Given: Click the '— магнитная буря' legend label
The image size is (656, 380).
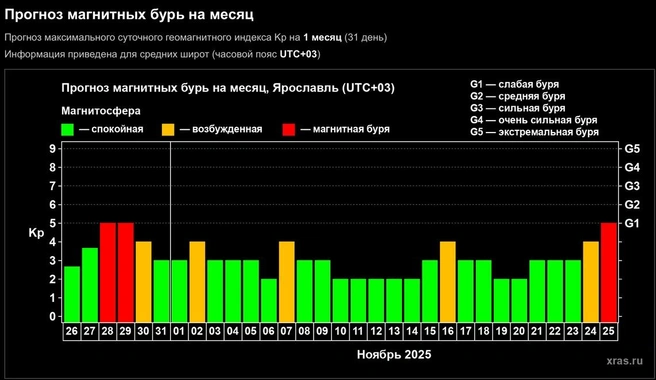Looking at the screenshot, I should click(x=345, y=129).
